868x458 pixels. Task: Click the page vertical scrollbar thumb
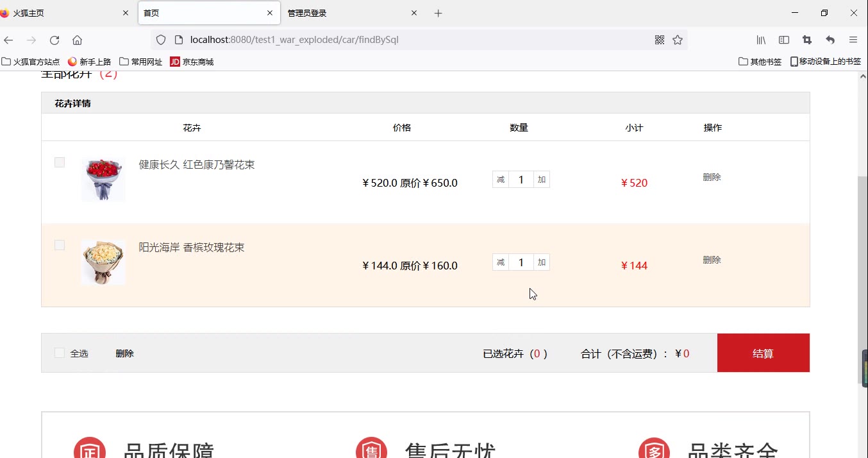pos(862,279)
